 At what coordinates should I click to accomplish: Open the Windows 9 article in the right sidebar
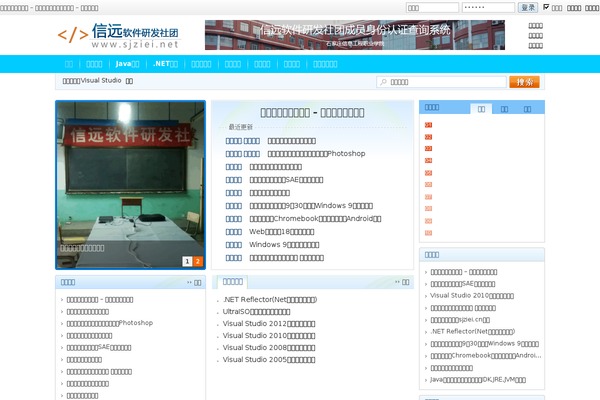point(484,344)
